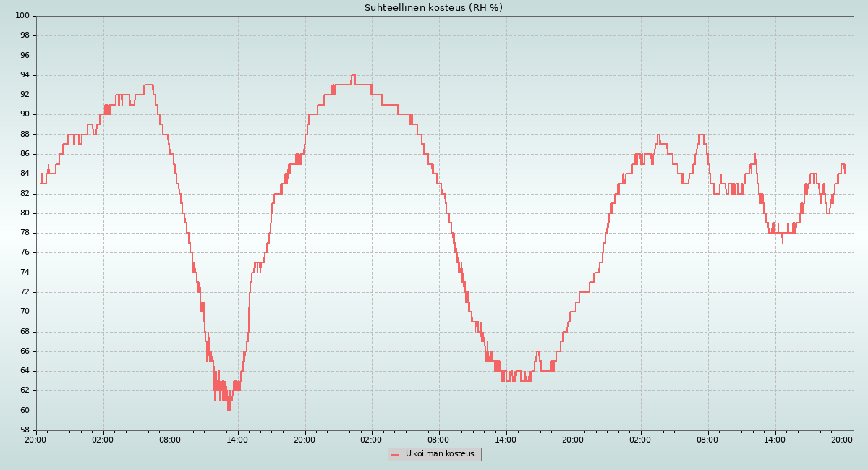This screenshot has height=470, width=868.
Task: Click the red line swatch in the legend
Action: click(395, 455)
